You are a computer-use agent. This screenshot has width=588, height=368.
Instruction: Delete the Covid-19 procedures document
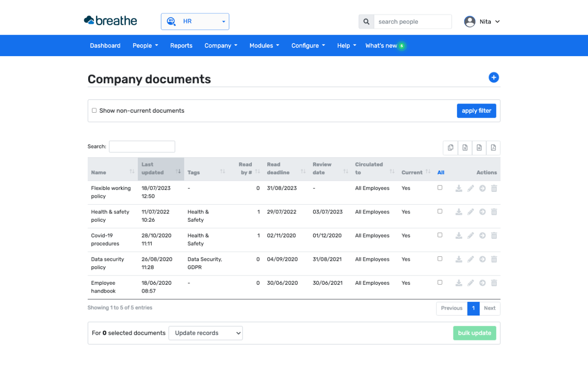tap(494, 236)
